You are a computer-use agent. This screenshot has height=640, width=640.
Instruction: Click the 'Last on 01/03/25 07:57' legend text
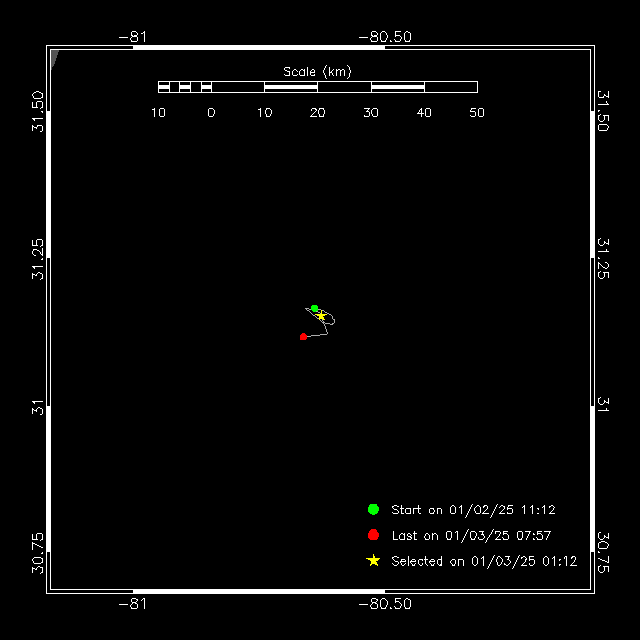click(x=471, y=536)
